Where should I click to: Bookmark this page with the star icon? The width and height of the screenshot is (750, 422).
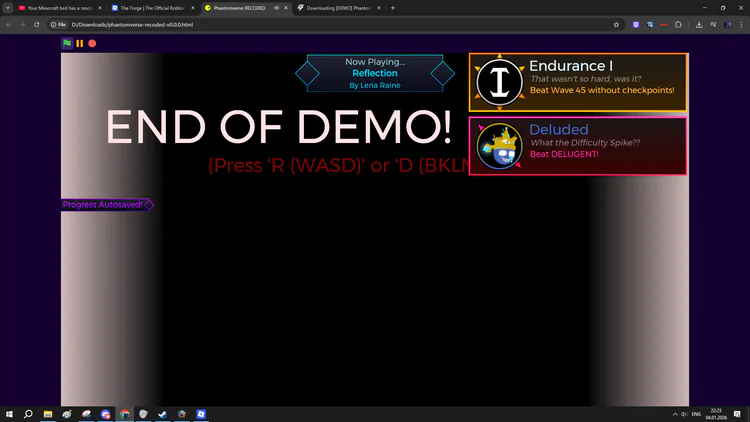(616, 24)
